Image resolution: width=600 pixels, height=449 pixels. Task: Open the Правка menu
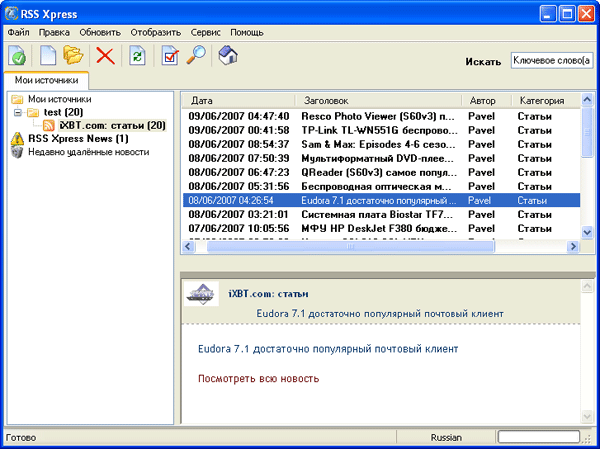coord(54,33)
